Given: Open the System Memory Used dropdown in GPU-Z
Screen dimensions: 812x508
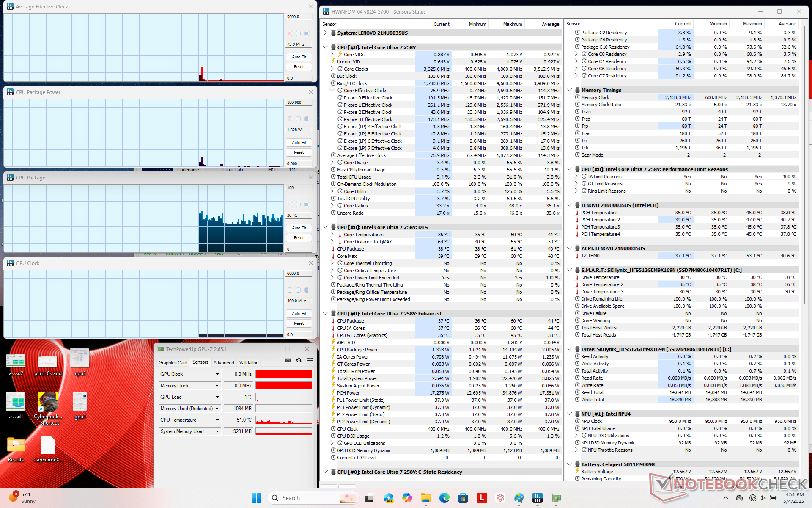Looking at the screenshot, I should point(217,431).
